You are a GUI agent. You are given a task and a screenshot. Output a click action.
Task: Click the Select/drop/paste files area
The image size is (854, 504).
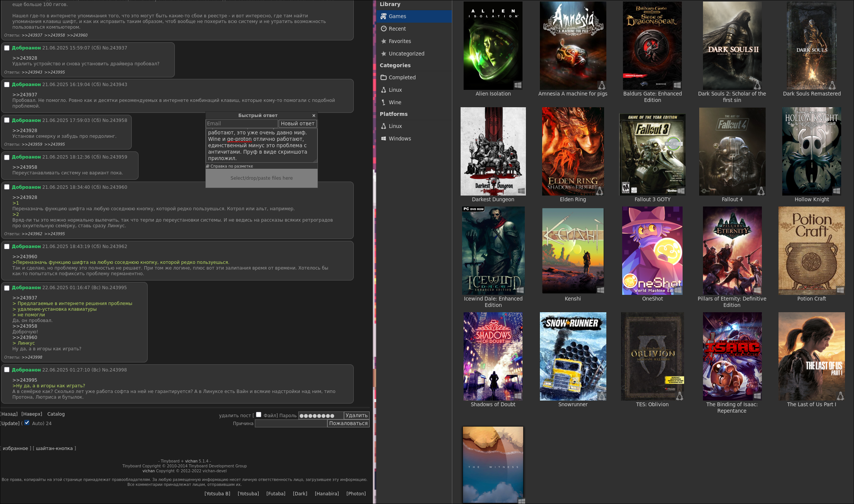(x=262, y=178)
